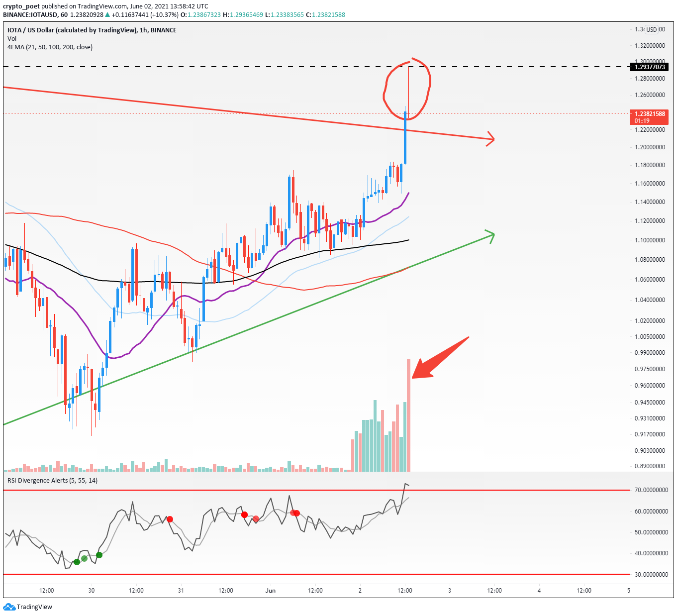Viewport: 677px width, 616px height.
Task: Click the tallest red volume bar
Action: click(409, 415)
